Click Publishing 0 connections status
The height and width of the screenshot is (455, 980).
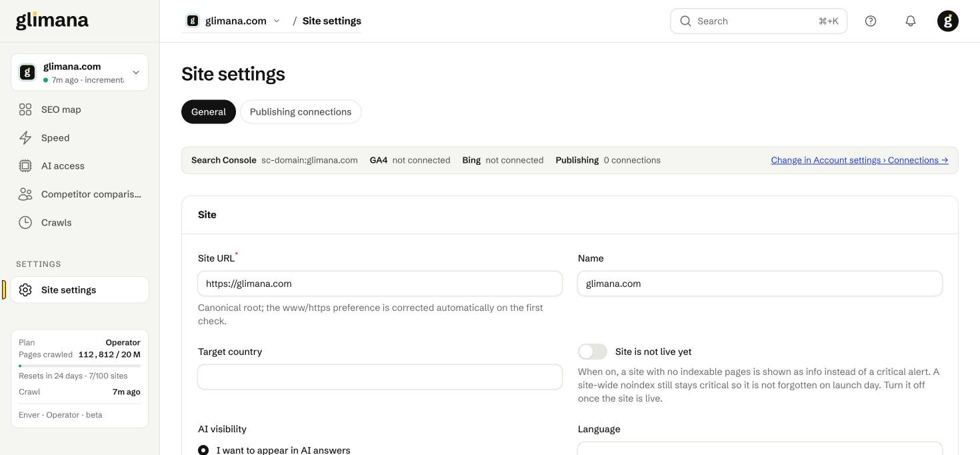608,160
